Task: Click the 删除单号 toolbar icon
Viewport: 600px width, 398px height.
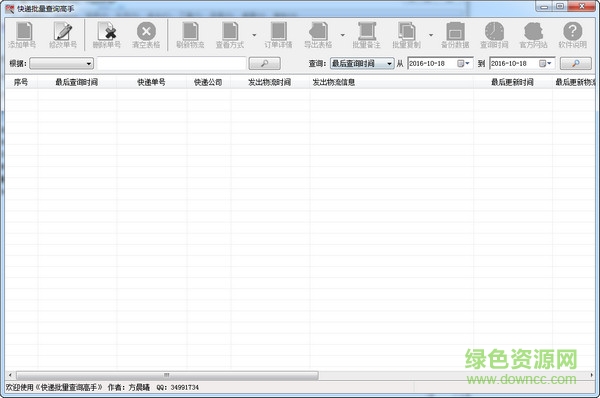Action: pos(106,35)
